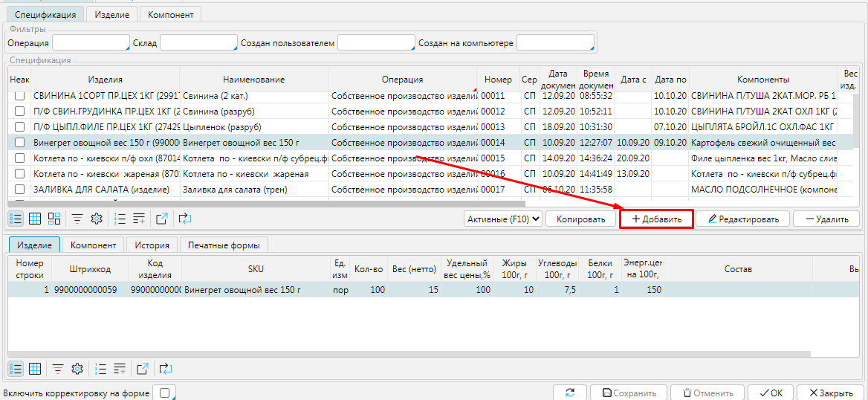This screenshot has height=400, width=868.
Task: Open the Операция filter dropdown field
Action: tap(91, 43)
